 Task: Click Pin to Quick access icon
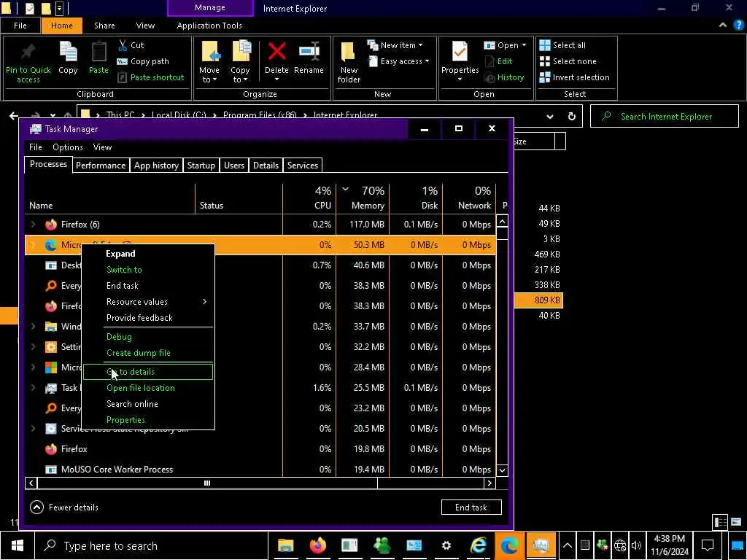point(28,52)
